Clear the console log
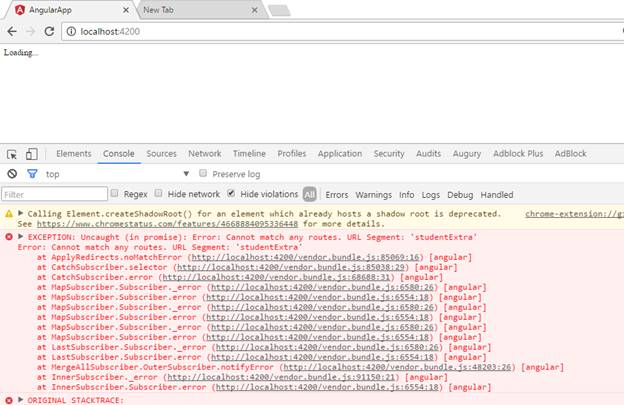Screen dimensions: 624x405 (x=12, y=174)
